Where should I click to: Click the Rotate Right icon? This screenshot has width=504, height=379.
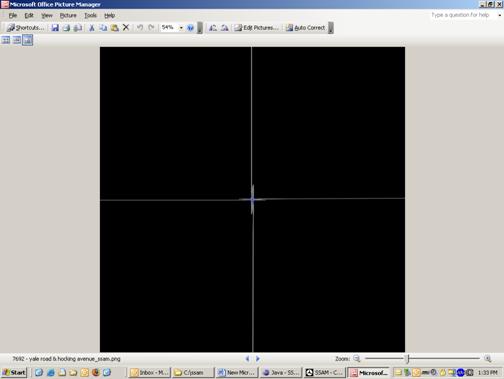point(224,28)
